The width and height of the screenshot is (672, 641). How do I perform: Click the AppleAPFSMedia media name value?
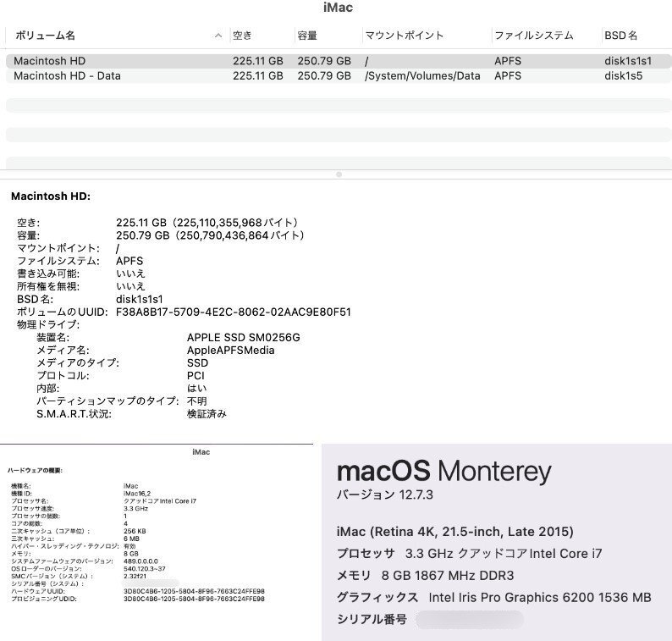[x=230, y=351]
